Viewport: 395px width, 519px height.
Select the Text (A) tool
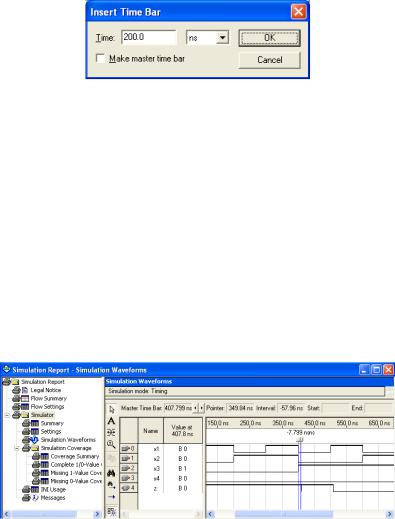pyautogui.click(x=111, y=421)
